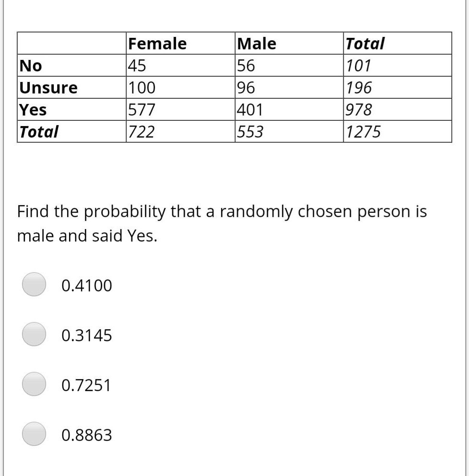Click the 0.8863 answer label text
Viewport: 469px width, 476px height.
click(87, 435)
